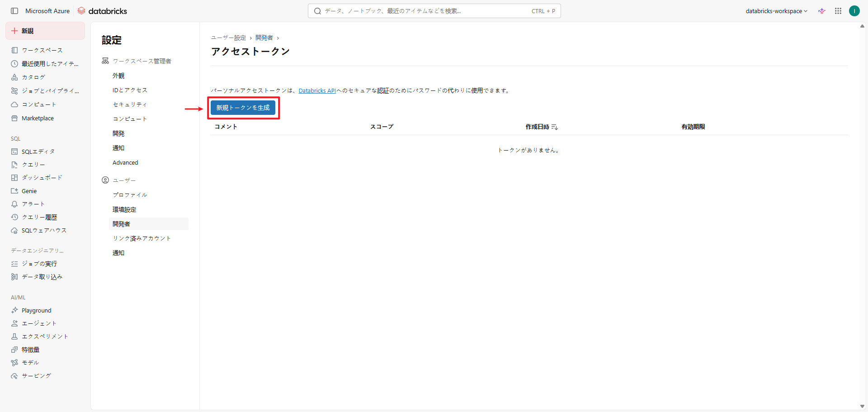Open Marketplace from the sidebar
Screen dimensions: 868x412
pos(38,118)
